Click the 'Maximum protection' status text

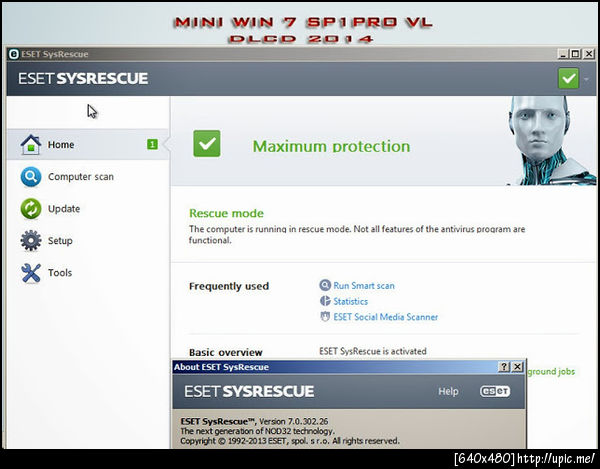pos(331,146)
